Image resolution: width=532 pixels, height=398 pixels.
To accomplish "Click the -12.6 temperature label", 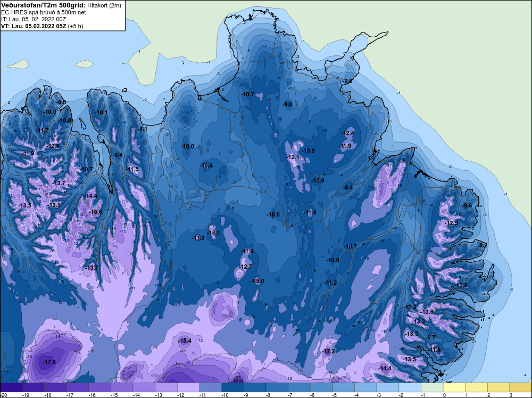I will pyautogui.click(x=53, y=146).
